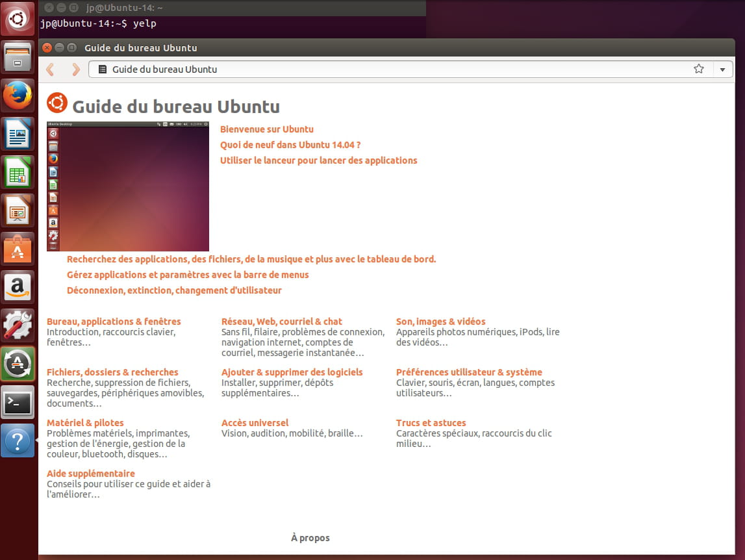Open the toolbar dropdown next to the star
This screenshot has width=745, height=560.
(x=722, y=69)
